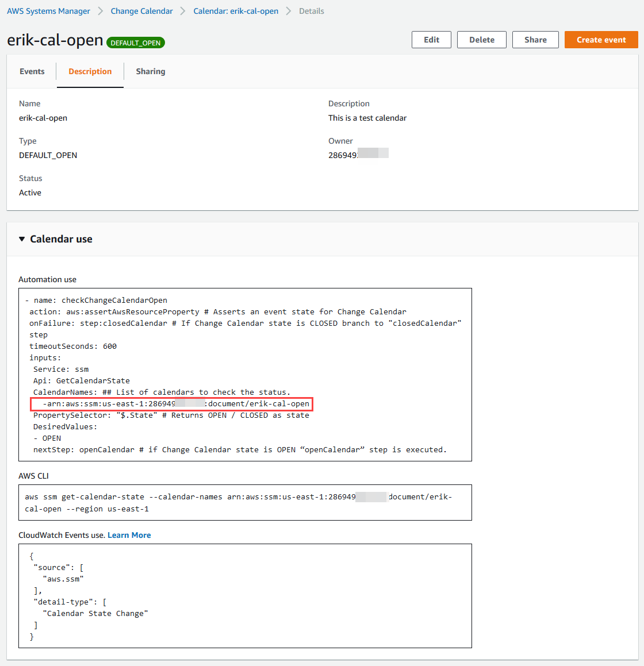
Task: Open Calendar: erik-cal-open breadcrumb
Action: pos(236,11)
